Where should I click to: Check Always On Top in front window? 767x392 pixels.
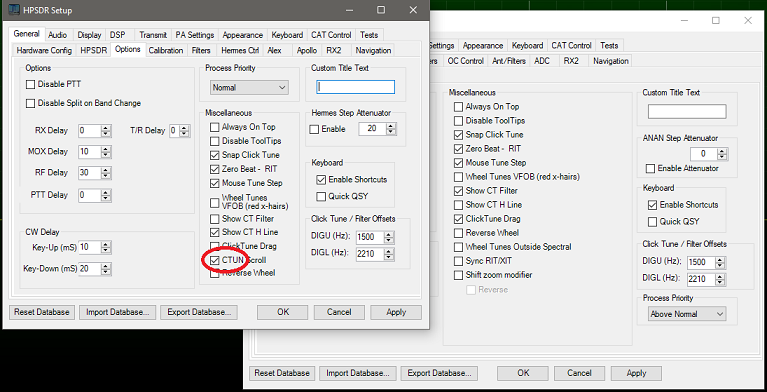(214, 127)
